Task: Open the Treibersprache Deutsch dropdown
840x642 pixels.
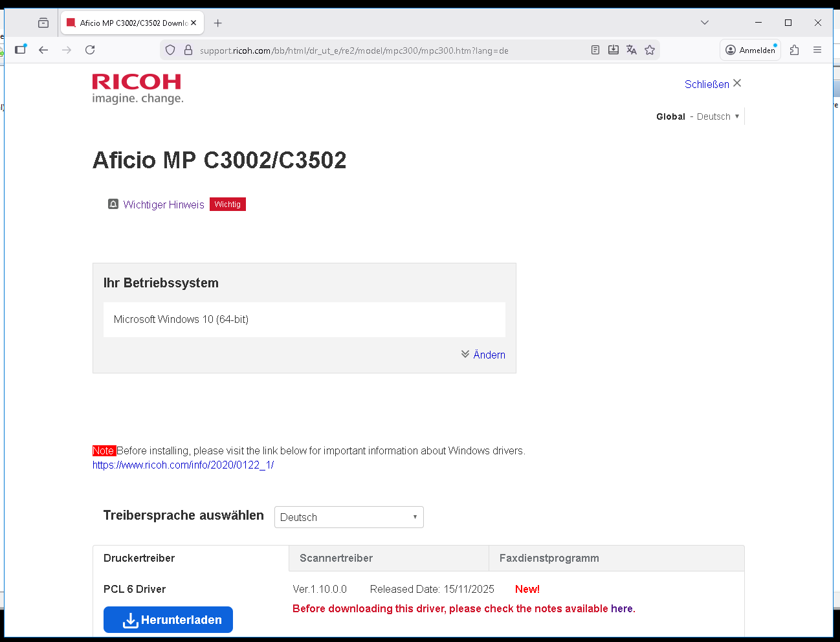Action: point(349,517)
